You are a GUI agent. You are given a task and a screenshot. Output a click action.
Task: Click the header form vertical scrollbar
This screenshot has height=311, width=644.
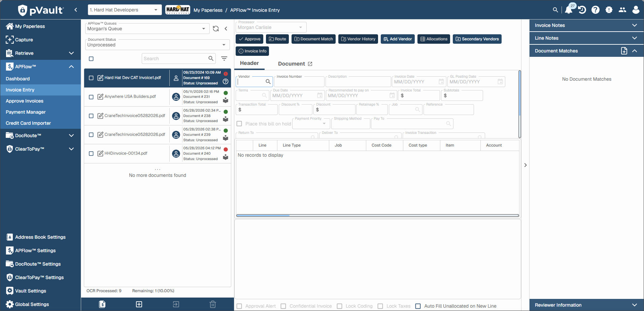pos(520,92)
